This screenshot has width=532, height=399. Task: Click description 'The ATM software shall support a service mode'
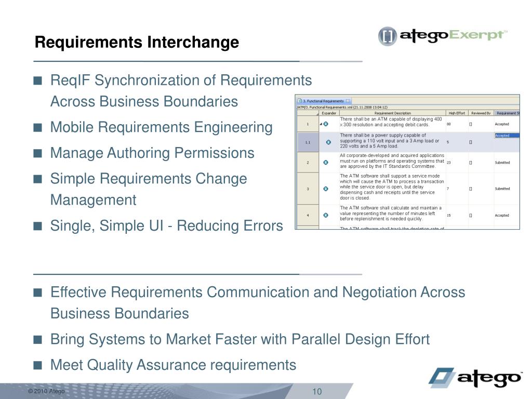coord(392,187)
